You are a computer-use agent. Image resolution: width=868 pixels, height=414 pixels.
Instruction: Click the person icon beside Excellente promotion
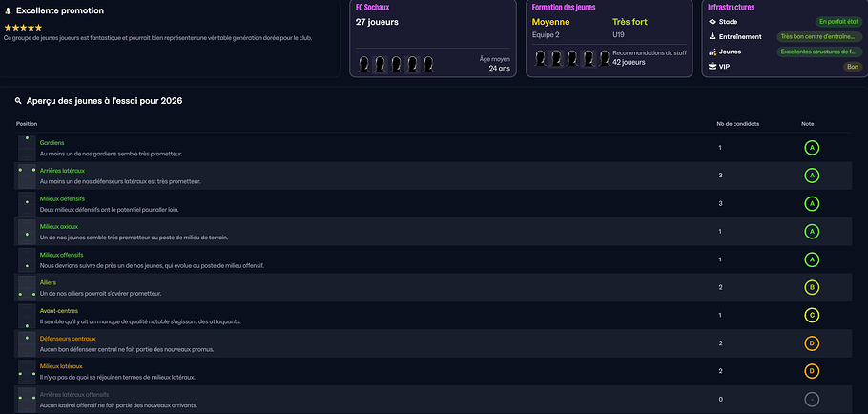tap(8, 10)
